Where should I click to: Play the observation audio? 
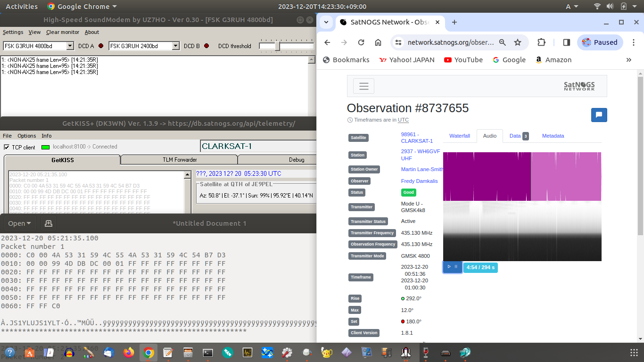[x=449, y=267]
